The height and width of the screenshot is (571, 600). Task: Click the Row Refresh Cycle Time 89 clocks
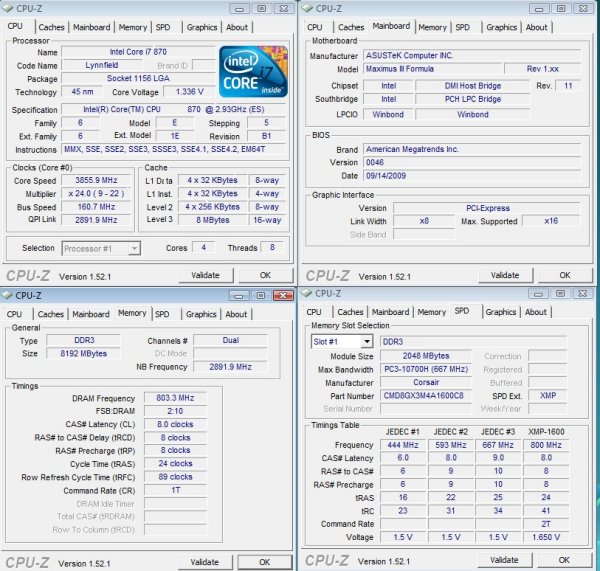(175, 477)
